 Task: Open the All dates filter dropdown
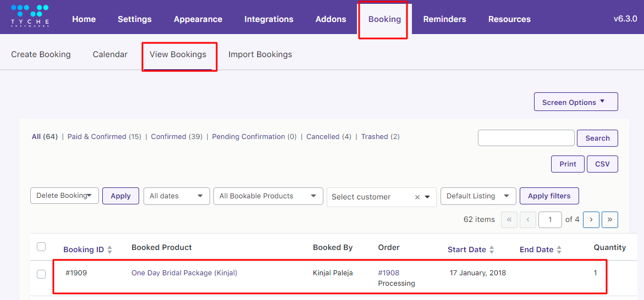[x=177, y=196]
